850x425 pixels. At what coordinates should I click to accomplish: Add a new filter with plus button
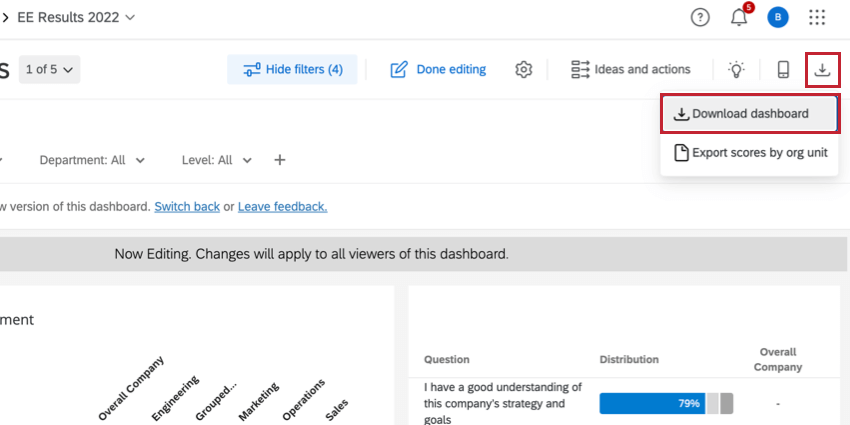click(280, 160)
